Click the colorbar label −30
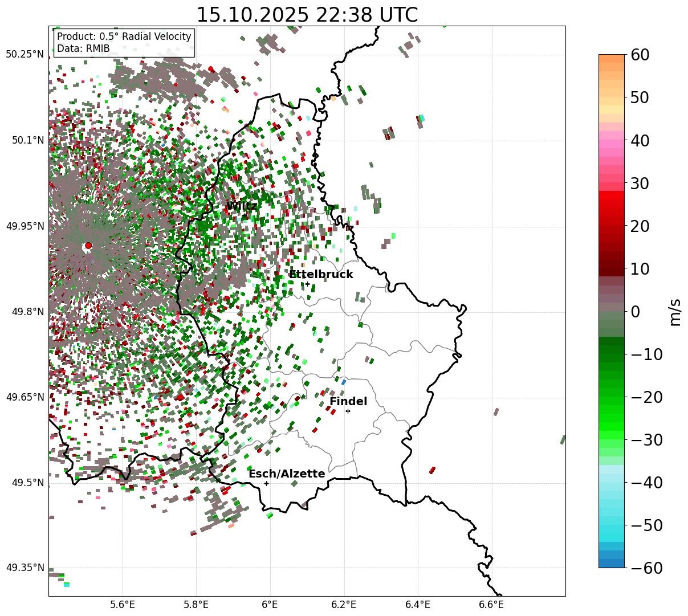The image size is (688, 616). coord(646,440)
